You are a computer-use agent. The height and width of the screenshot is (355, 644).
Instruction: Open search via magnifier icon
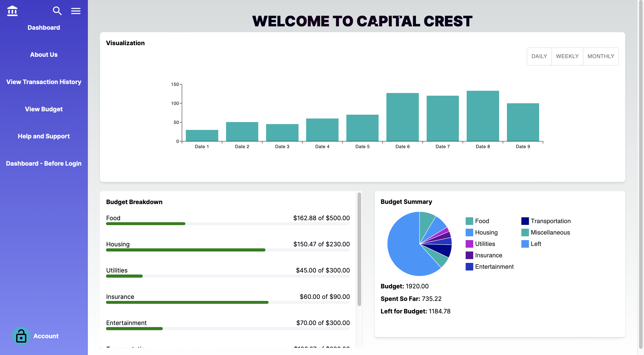coord(57,11)
